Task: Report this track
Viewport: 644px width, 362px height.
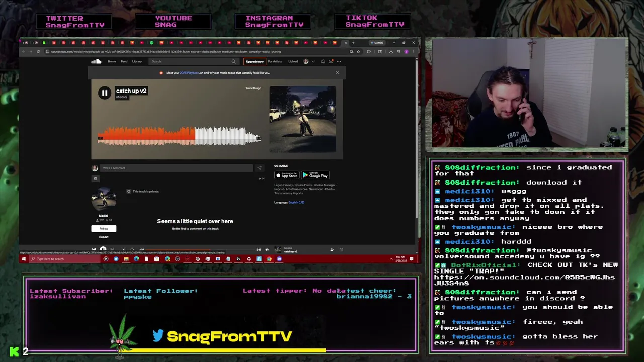Action: 104,237
